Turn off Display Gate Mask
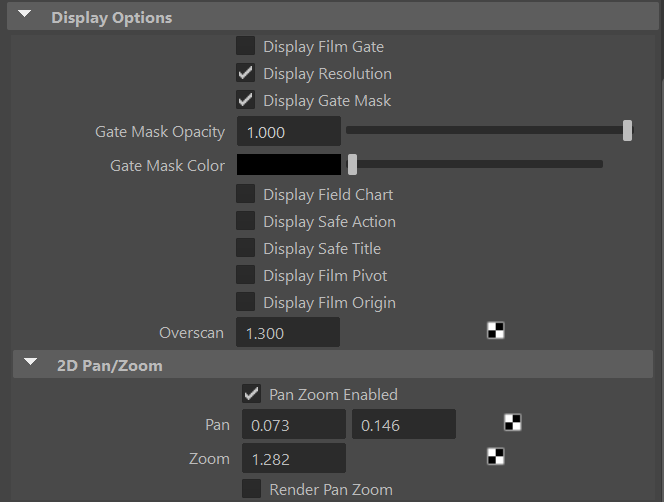The height and width of the screenshot is (502, 664). (x=245, y=100)
